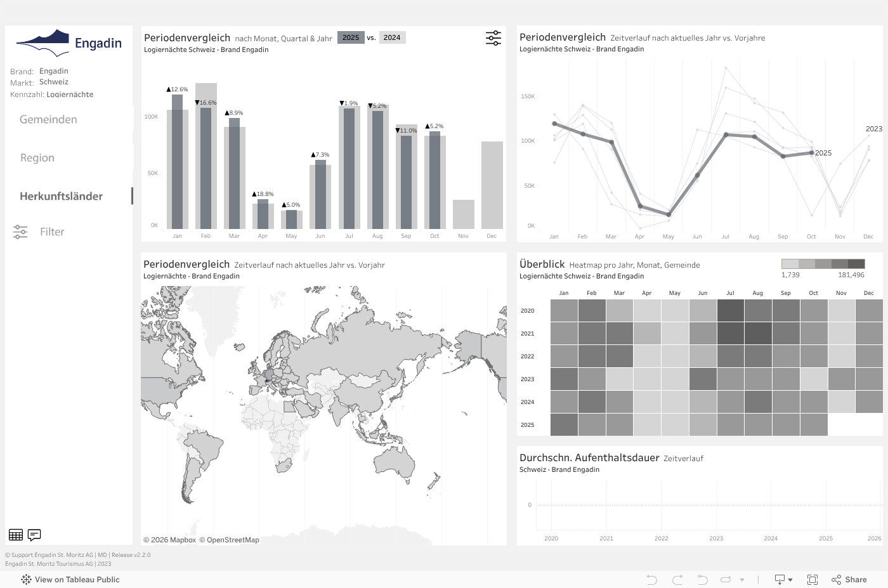Click the middle swatch in the heatmap legend
The image size is (888, 588).
pos(823,264)
